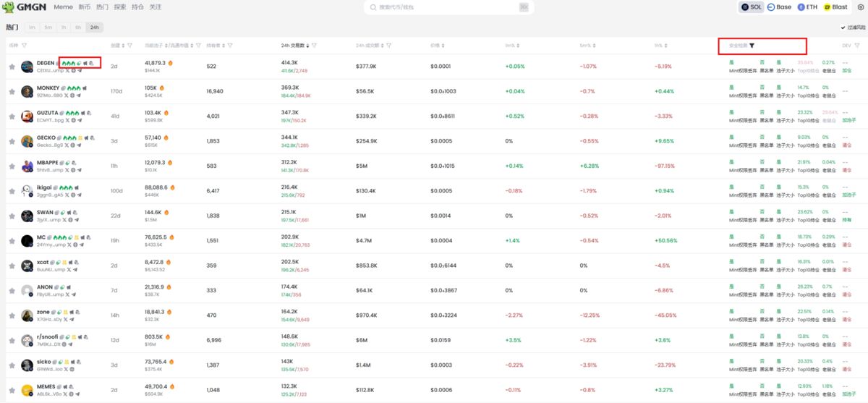Focus the token/wallet search field
Image resolution: width=868 pixels, height=403 pixels.
click(447, 7)
